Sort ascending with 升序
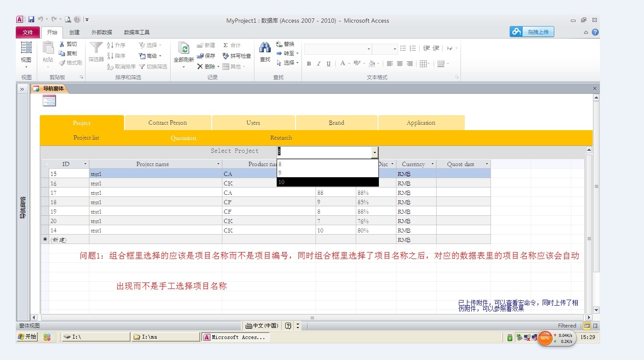Image resolution: width=644 pixels, height=360 pixels. [x=116, y=45]
